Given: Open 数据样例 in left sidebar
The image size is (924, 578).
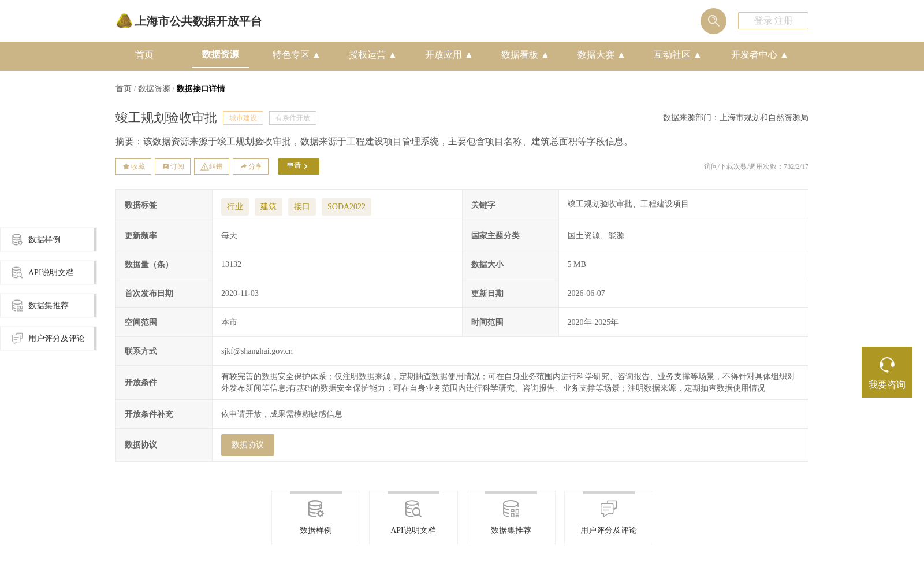Looking at the screenshot, I should 49,240.
